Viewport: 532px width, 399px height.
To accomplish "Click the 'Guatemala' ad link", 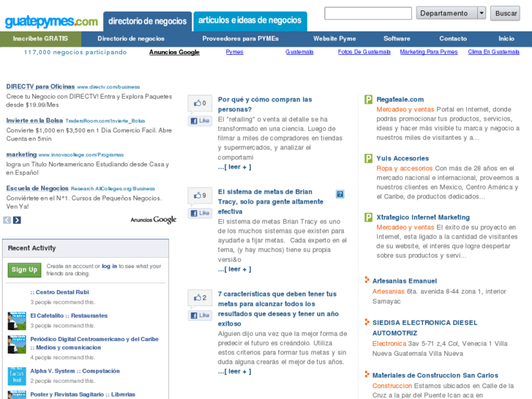I will point(299,52).
